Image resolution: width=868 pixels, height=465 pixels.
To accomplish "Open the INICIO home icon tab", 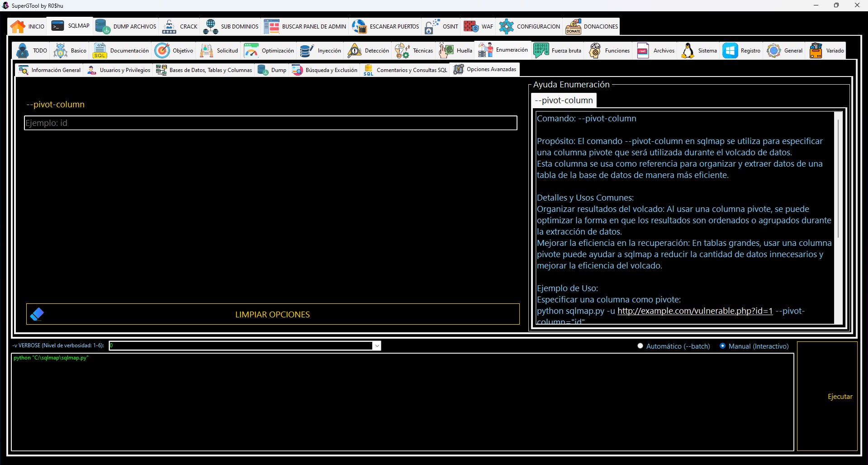I will [x=18, y=27].
